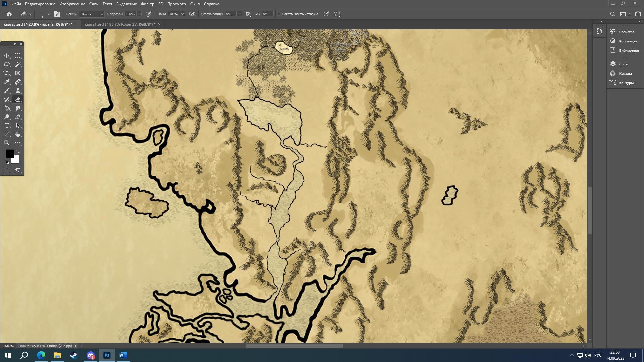Expand the opacity percentage dropdown
644x362 pixels.
point(139,14)
